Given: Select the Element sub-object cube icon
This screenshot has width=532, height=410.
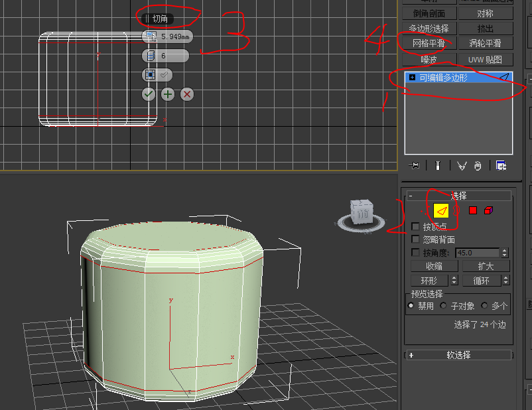Looking at the screenshot, I should pyautogui.click(x=488, y=210).
